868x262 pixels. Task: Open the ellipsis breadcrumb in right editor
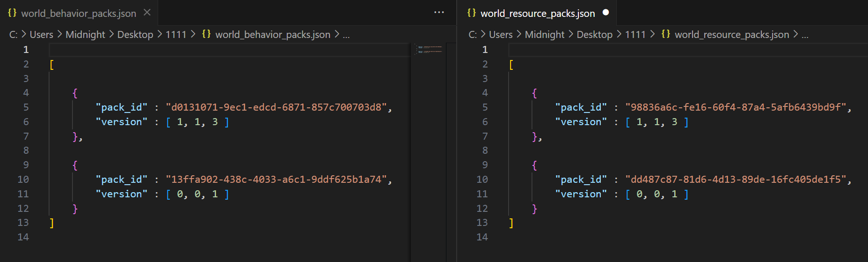coord(805,35)
